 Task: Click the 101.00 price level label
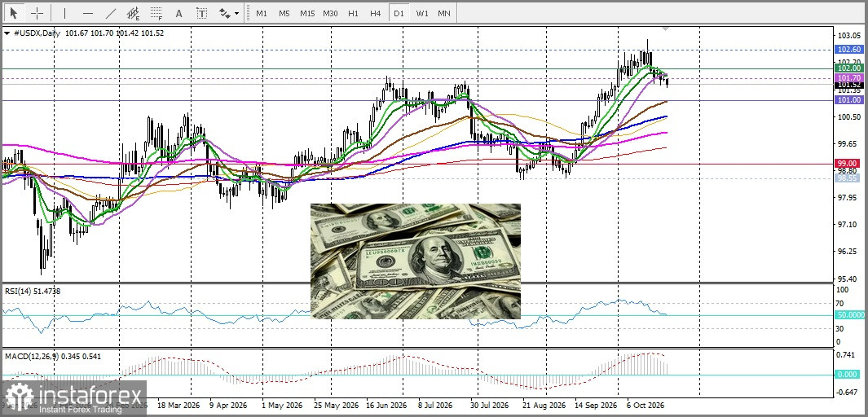848,100
